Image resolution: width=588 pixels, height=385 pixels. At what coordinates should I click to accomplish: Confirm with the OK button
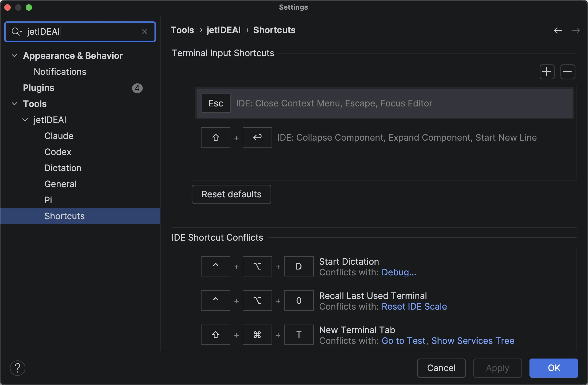pyautogui.click(x=554, y=368)
